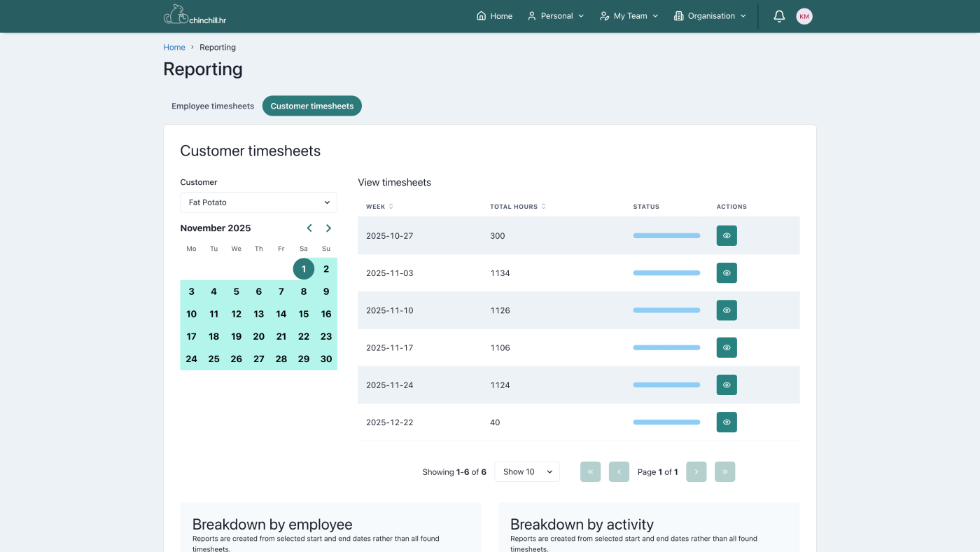Go to Home in the top navigation

point(494,16)
